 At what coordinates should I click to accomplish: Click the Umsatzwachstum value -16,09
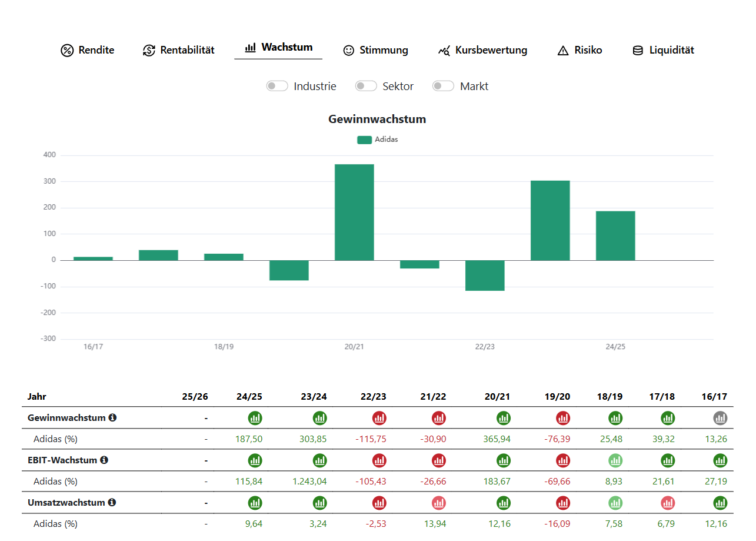click(x=557, y=524)
